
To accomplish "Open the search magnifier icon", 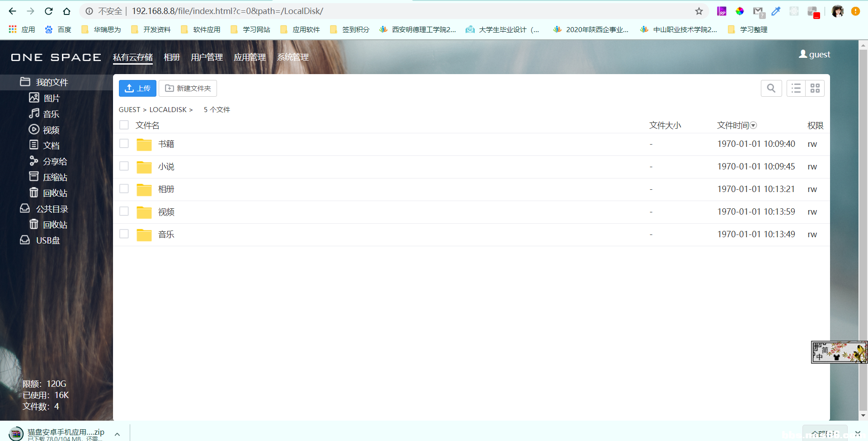I will tap(771, 88).
